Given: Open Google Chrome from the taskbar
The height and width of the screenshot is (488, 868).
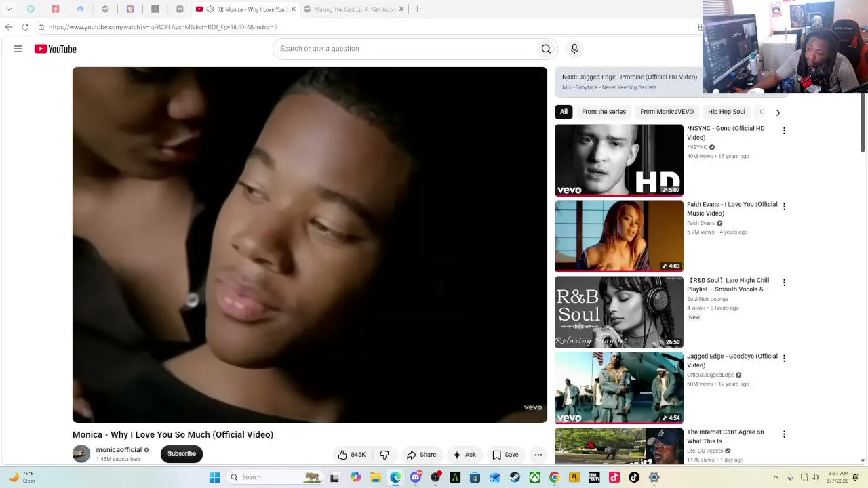Looking at the screenshot, I should 555,478.
